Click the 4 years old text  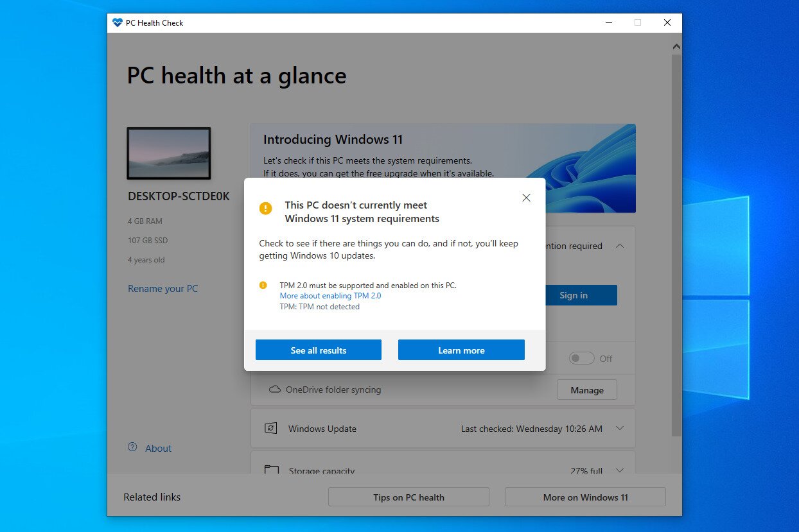[x=146, y=260]
